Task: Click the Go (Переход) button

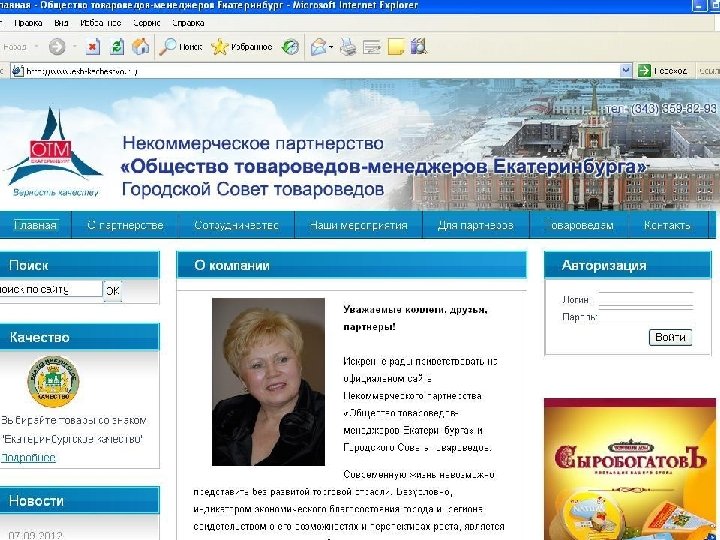Action: coord(663,71)
